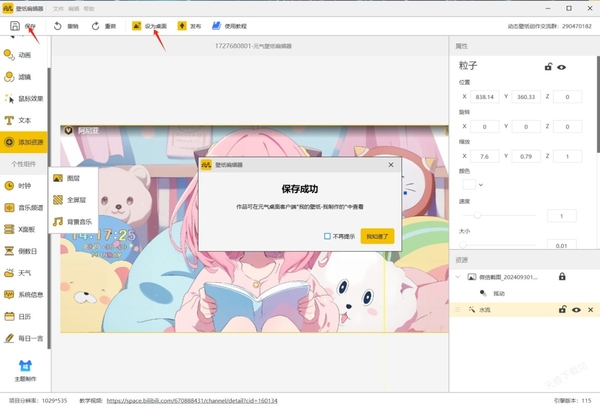Image resolution: width=600 pixels, height=408 pixels.
Task: Open the 文件 menu
Action: (58, 8)
